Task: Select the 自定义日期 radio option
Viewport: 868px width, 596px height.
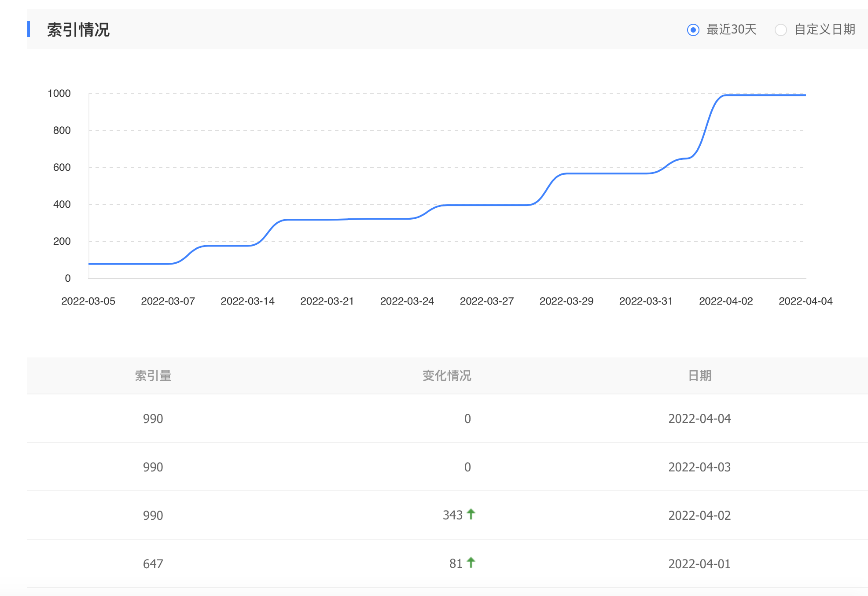Action: [780, 30]
